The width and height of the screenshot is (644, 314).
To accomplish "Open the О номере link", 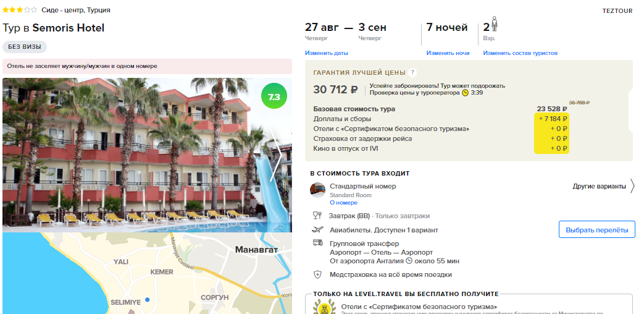I will [343, 203].
